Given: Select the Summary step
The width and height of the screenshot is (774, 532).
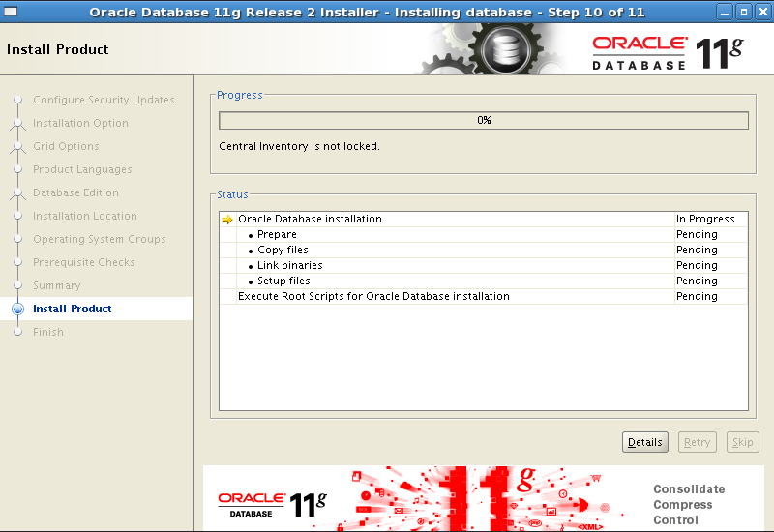Looking at the screenshot, I should pyautogui.click(x=57, y=285).
